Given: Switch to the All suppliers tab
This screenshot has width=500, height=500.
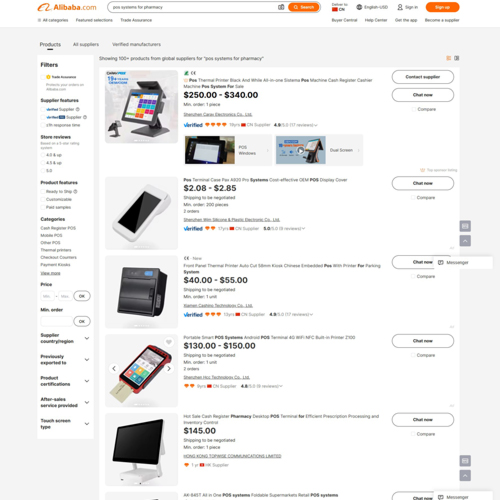Looking at the screenshot, I should pos(86,44).
